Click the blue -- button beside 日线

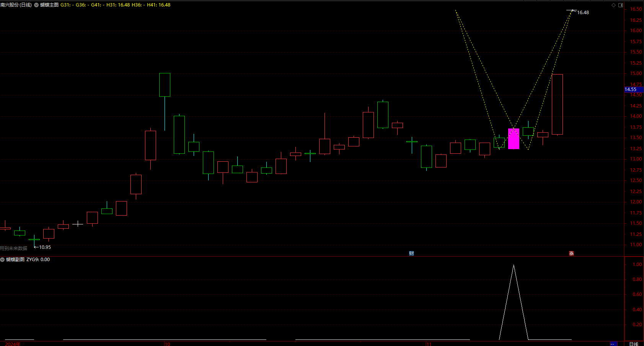(x=613, y=344)
